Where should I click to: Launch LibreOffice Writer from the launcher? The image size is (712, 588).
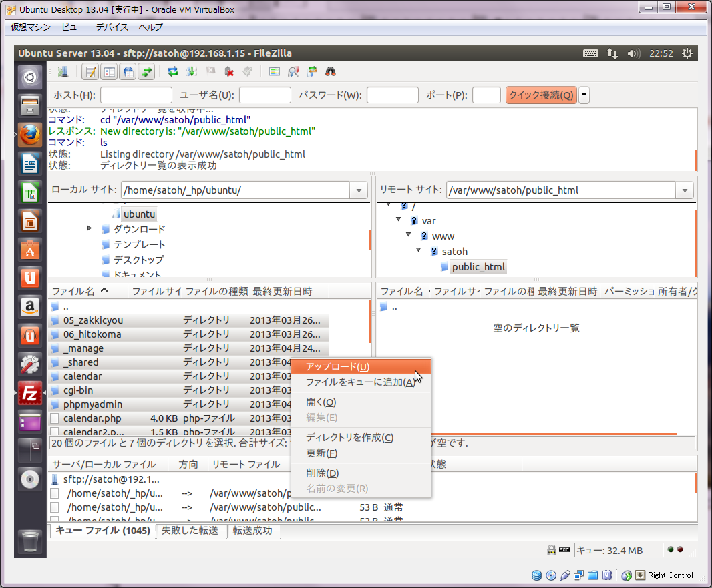pos(30,164)
